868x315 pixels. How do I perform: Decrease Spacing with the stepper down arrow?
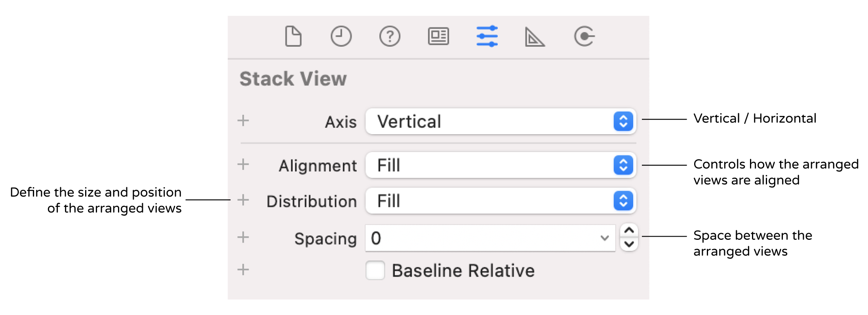click(629, 244)
